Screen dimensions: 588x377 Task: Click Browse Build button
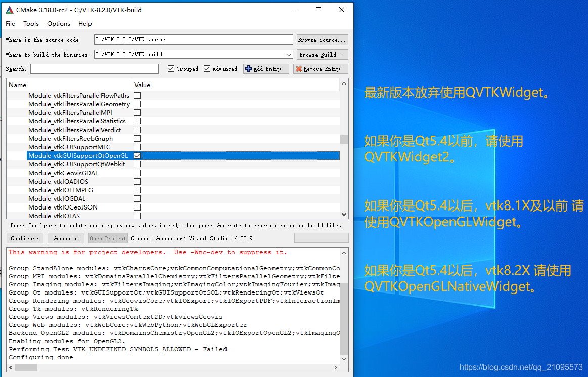pos(323,55)
